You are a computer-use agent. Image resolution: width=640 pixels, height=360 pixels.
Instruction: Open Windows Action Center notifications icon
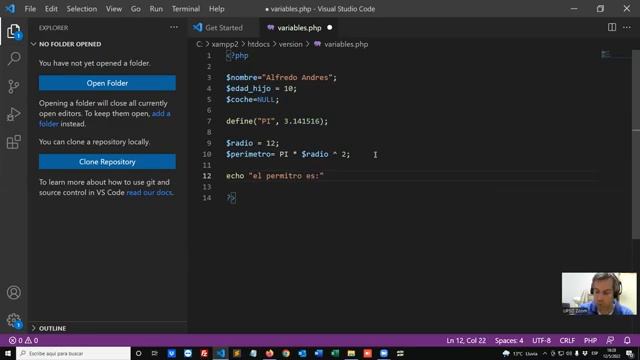630,353
